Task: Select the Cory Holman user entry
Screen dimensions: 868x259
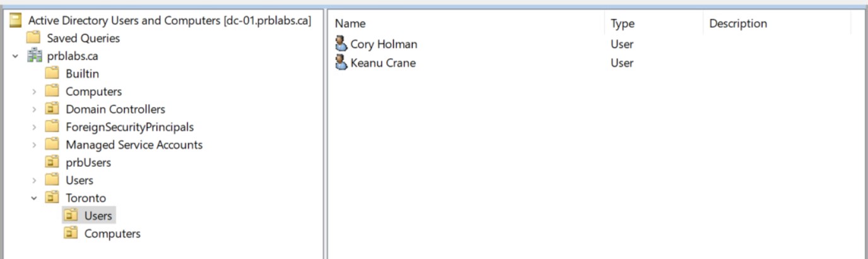Action: [x=384, y=44]
